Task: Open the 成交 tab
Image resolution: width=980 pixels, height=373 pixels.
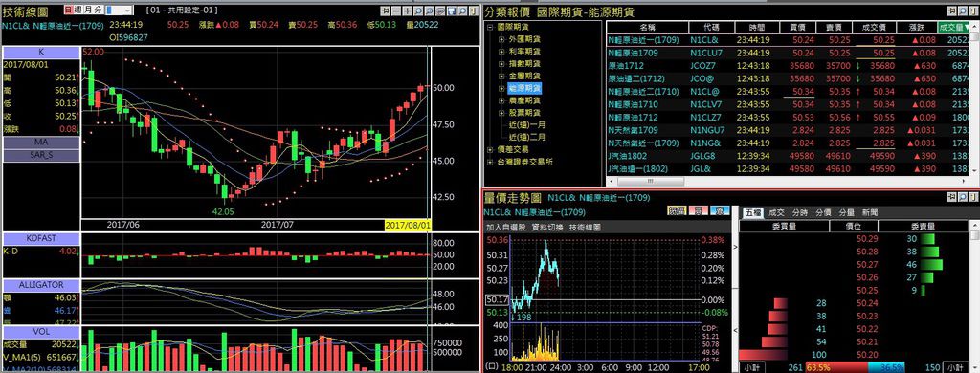Action: [776, 212]
